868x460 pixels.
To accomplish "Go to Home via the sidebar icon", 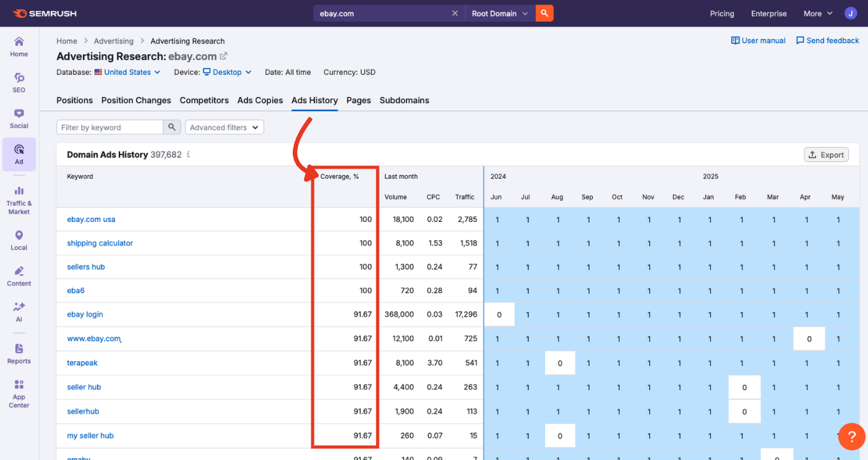I will pyautogui.click(x=19, y=46).
